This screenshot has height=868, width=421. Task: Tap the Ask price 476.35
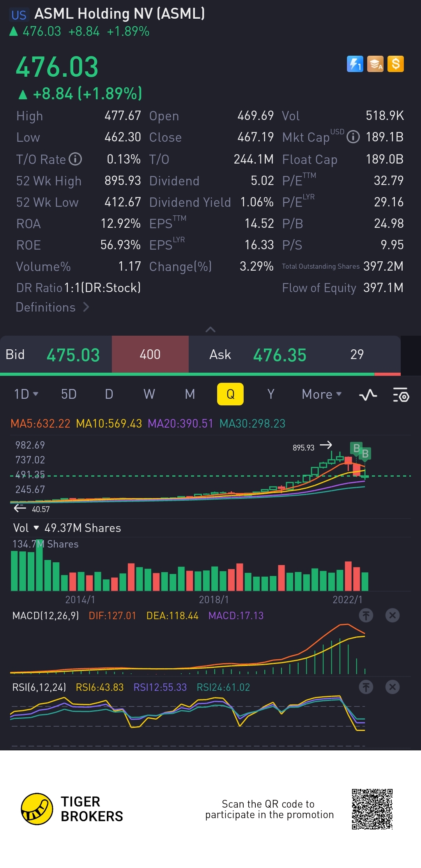[280, 355]
